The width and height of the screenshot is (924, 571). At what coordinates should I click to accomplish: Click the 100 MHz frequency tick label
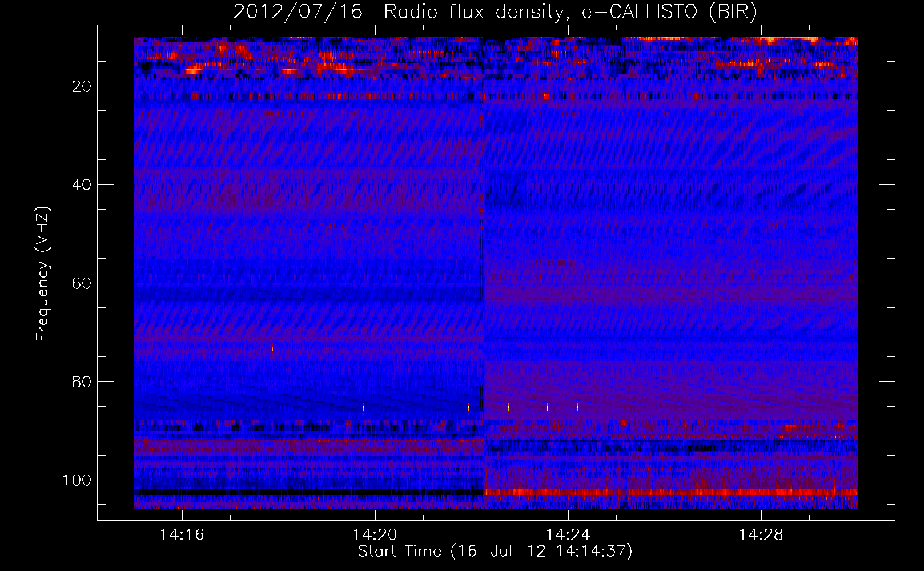[77, 480]
